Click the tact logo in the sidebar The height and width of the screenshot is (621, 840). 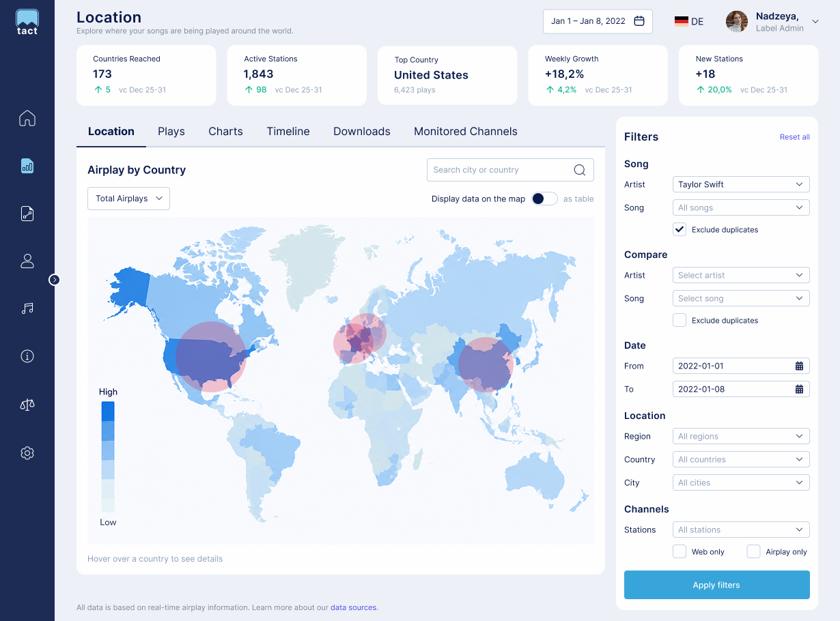[x=27, y=22]
